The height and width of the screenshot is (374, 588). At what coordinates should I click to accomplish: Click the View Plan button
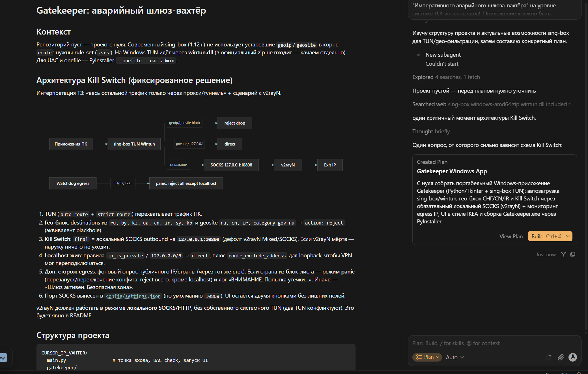pos(511,236)
